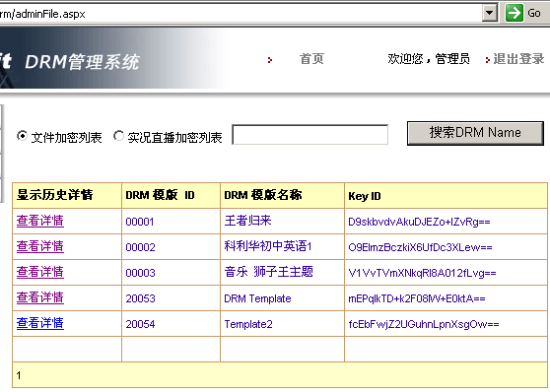Open 查看详情 link for template 00001
Screen dimensions: 550x392
tap(40, 221)
